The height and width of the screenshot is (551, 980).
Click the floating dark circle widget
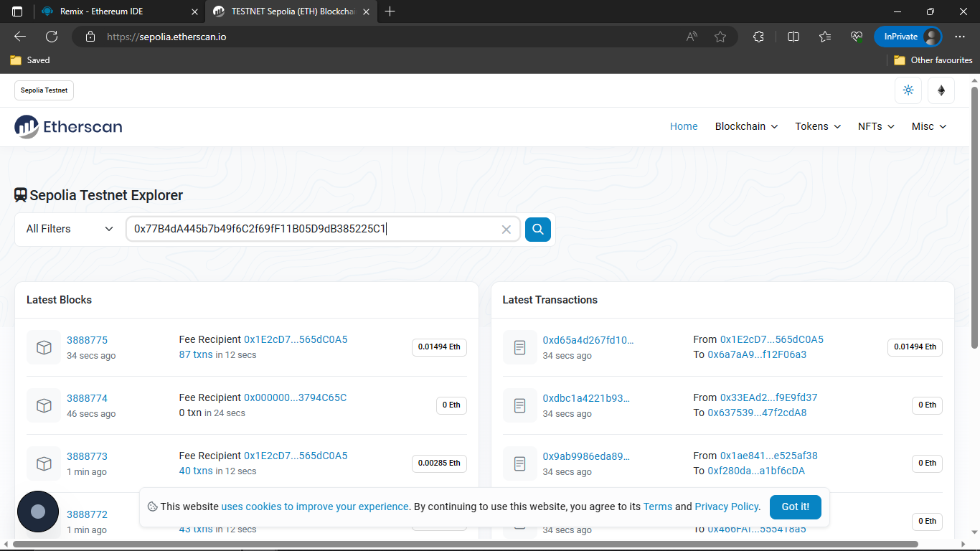(x=38, y=512)
